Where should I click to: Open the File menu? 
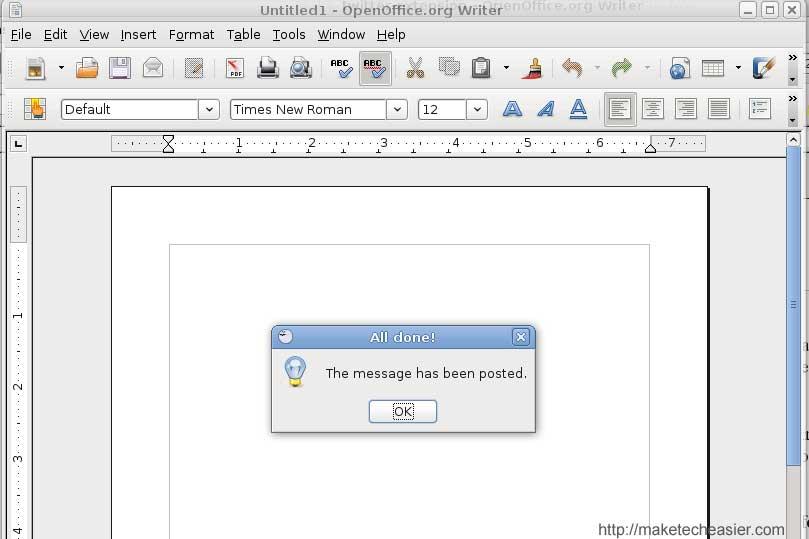coord(21,35)
